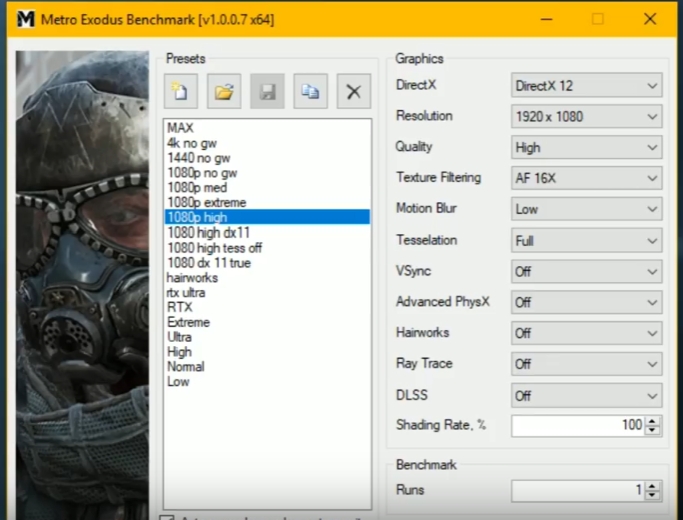Select the highlighted 1080p high preset
683x520 pixels.
[x=267, y=217]
